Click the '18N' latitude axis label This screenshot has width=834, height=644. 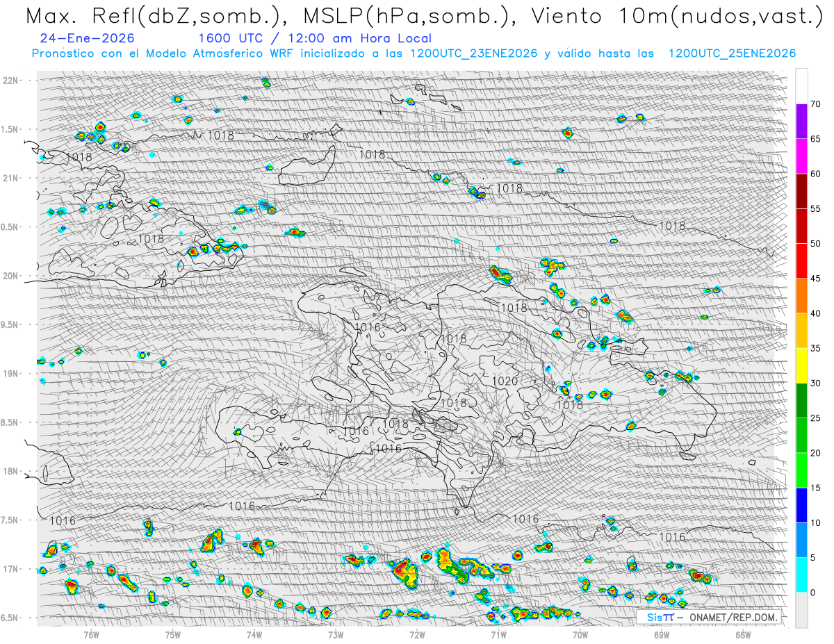click(10, 471)
